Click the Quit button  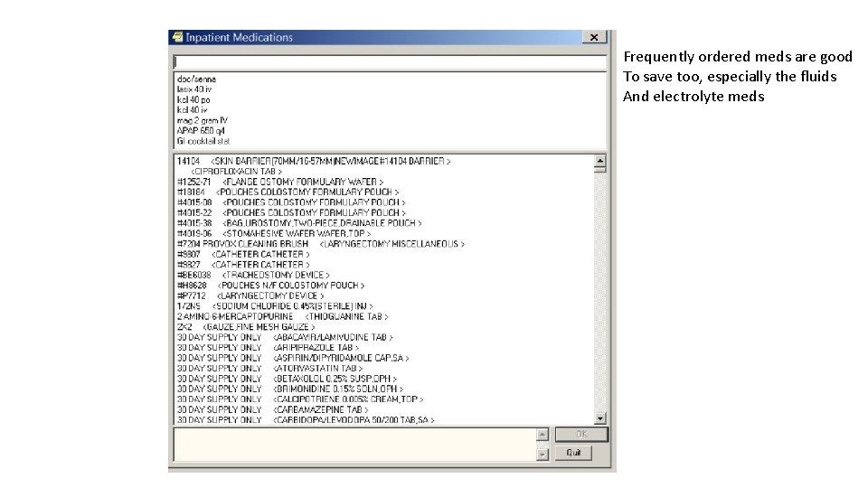coord(573,453)
